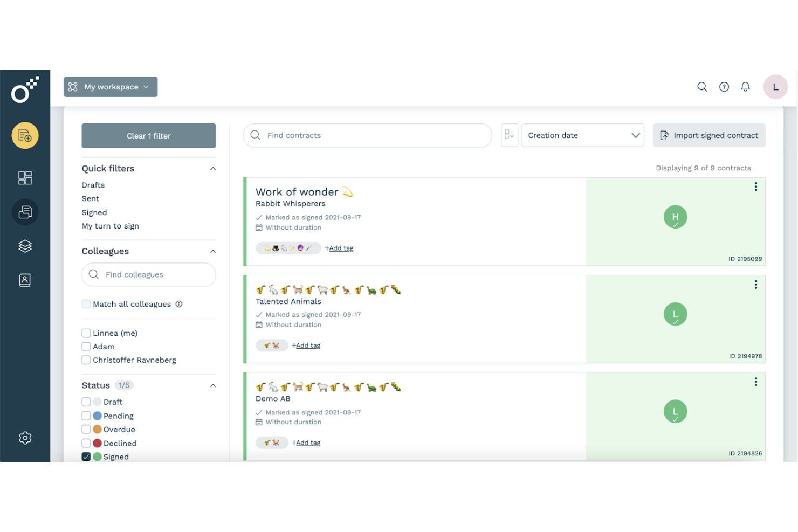The image size is (798, 532).
Task: Click the notification bell icon
Action: click(745, 86)
